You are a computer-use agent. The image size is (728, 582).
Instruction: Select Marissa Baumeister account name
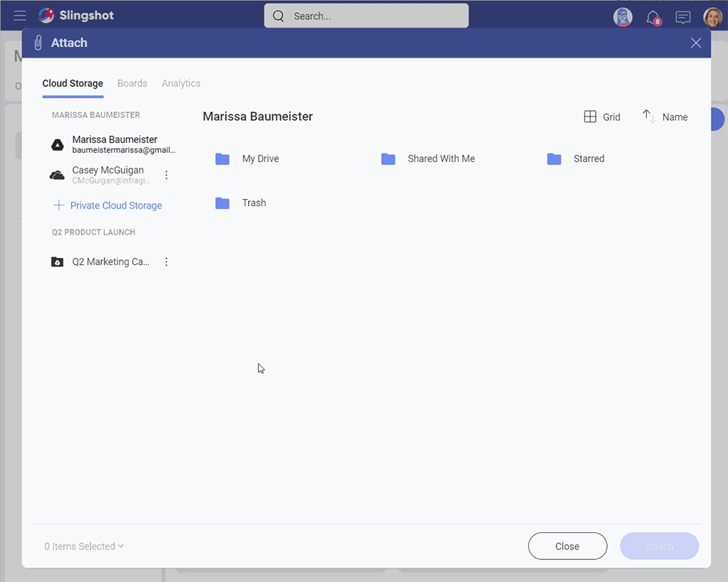click(114, 139)
